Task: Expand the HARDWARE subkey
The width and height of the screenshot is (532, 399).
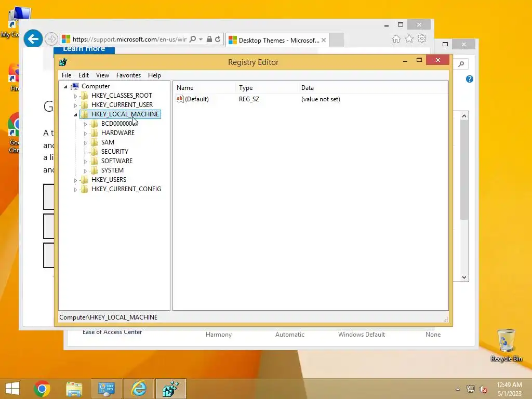Action: [85, 134]
